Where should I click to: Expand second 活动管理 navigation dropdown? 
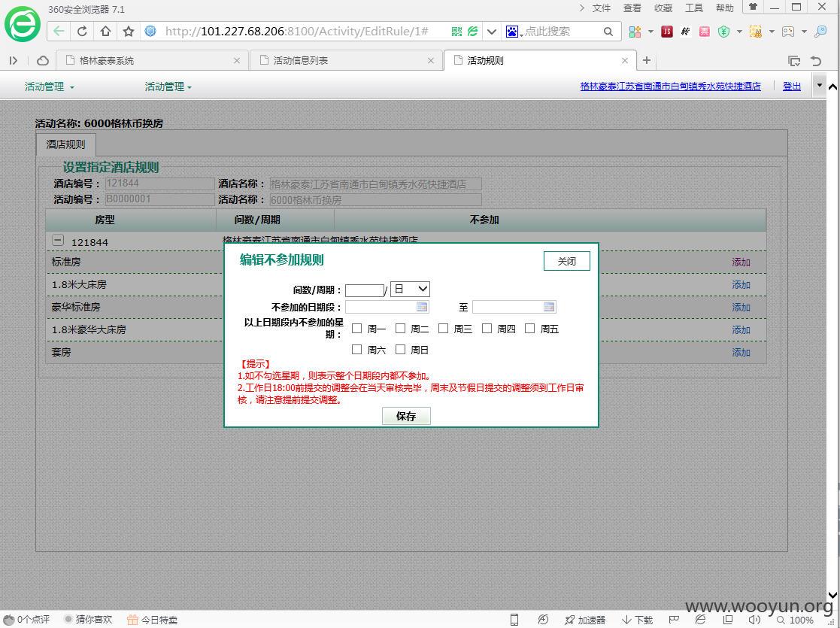168,86
